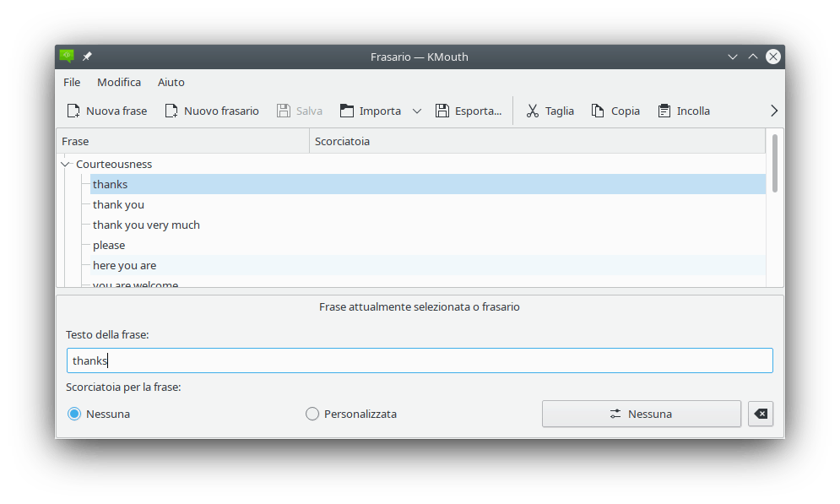Viewport: 840px width, 504px height.
Task: Open the File menu
Action: (72, 82)
